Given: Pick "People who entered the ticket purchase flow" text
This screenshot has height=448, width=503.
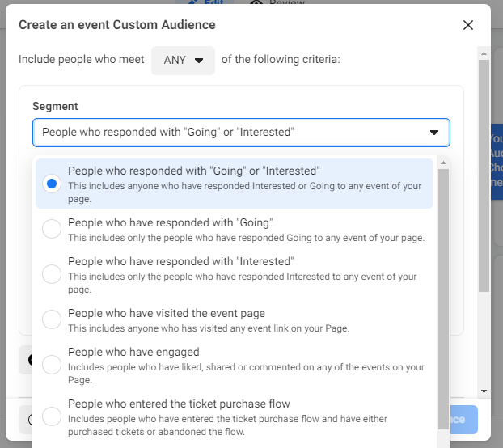Looking at the screenshot, I should pyautogui.click(x=179, y=404).
